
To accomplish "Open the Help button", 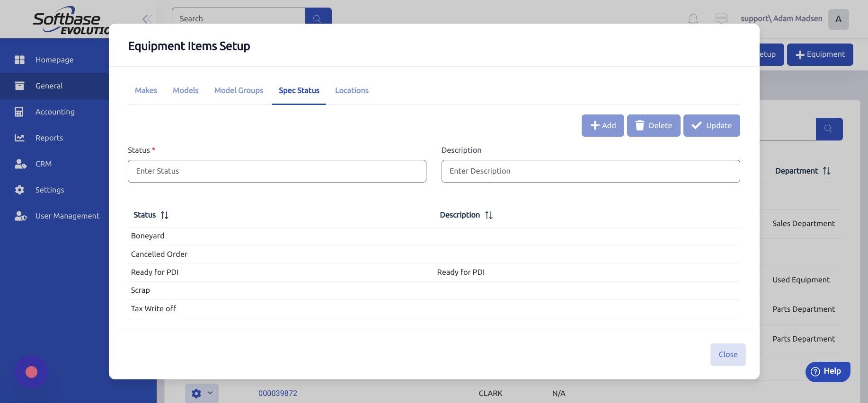I will pos(827,371).
